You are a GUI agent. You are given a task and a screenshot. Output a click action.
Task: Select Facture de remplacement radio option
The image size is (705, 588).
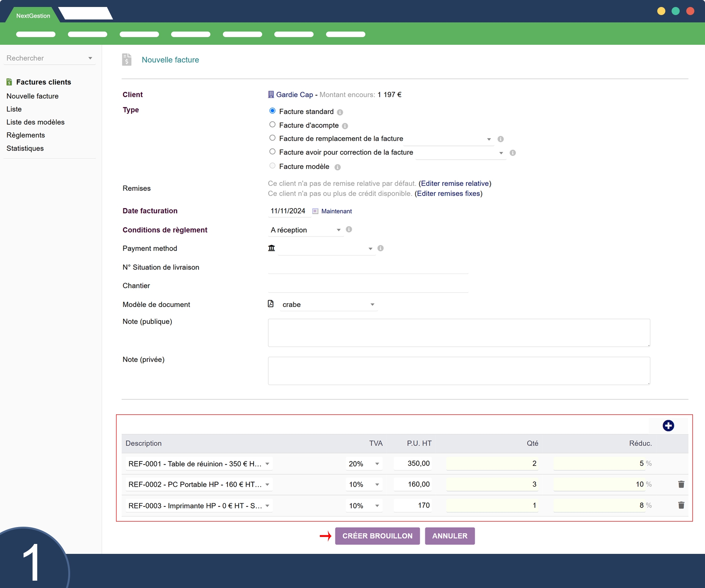(272, 138)
